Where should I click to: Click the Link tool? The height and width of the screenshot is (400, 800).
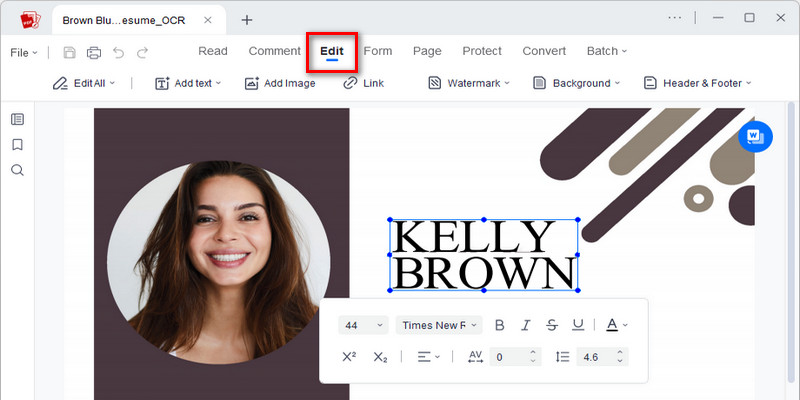click(364, 83)
